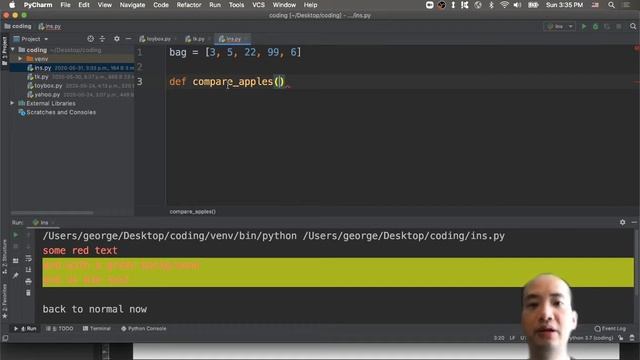The image size is (640, 360).
Task: Toggle scroll to end in Run console
Action: (x=28, y=270)
